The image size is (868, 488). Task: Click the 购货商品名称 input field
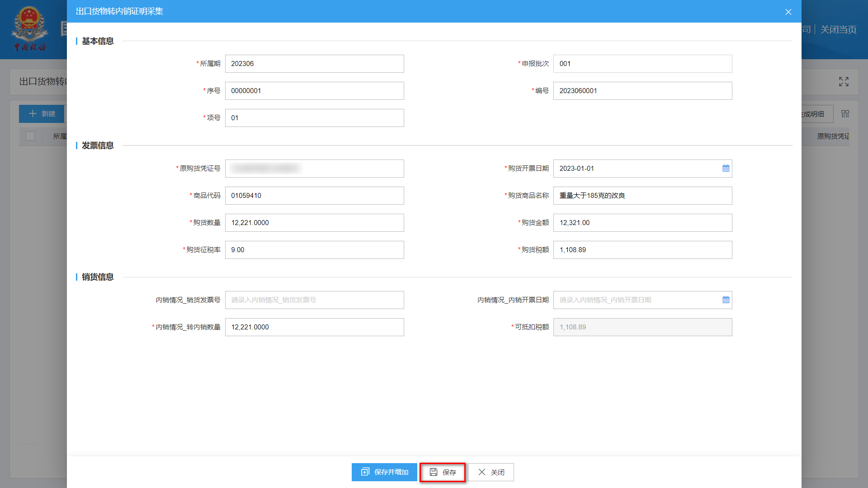point(642,196)
